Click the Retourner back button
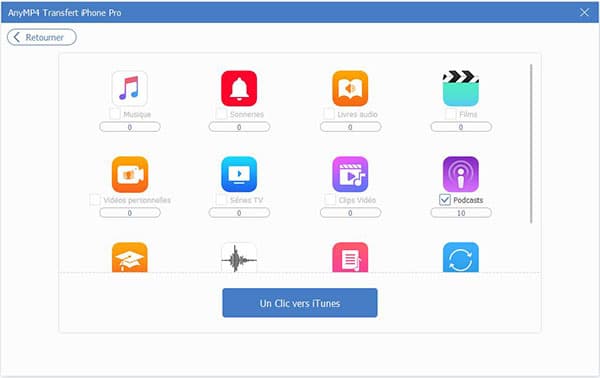 [42, 37]
